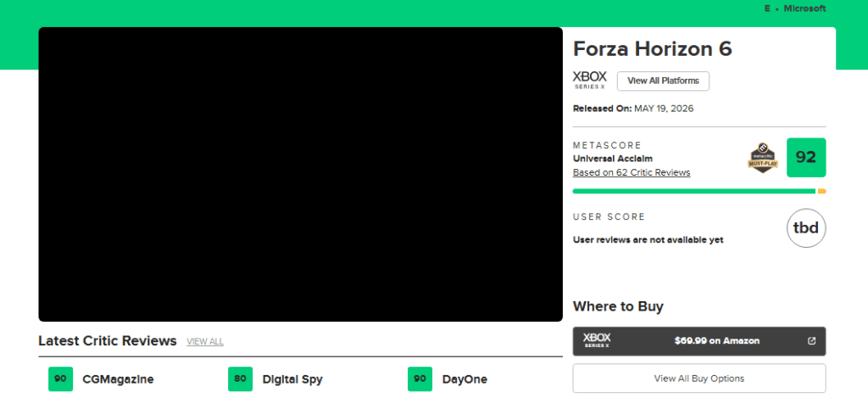Viewport: 868px width, 398px height.
Task: Open the Xbox Series X platform logo
Action: click(x=590, y=80)
